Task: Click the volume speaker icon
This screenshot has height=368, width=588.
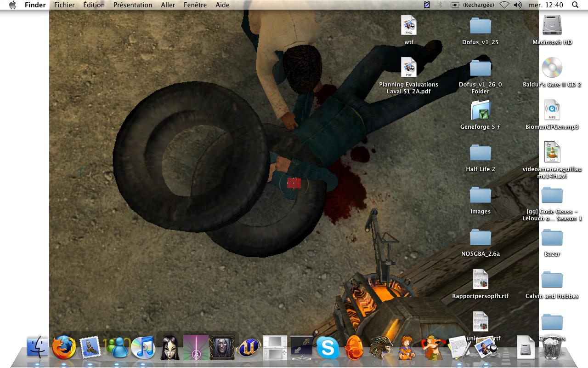Action: coord(518,5)
